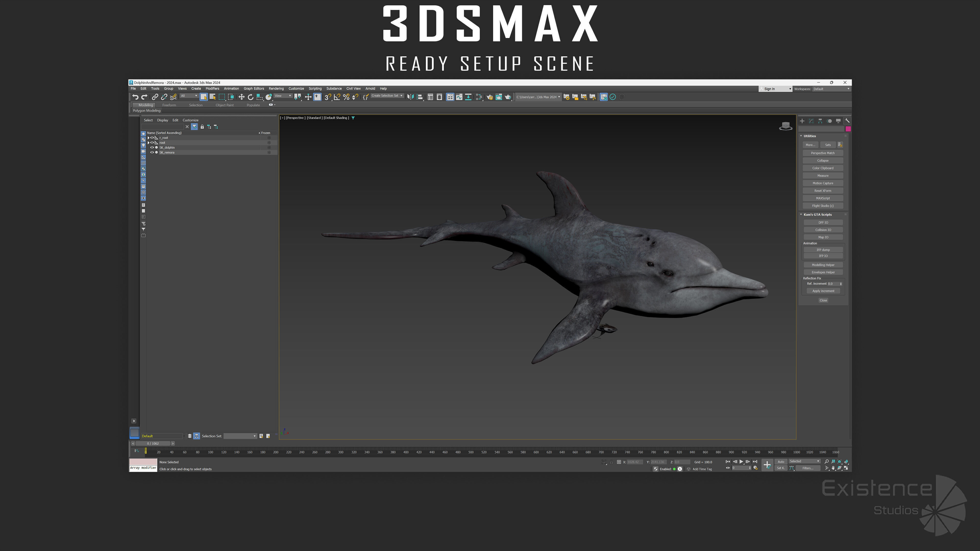Open the Display tab in command panel

coord(838,121)
